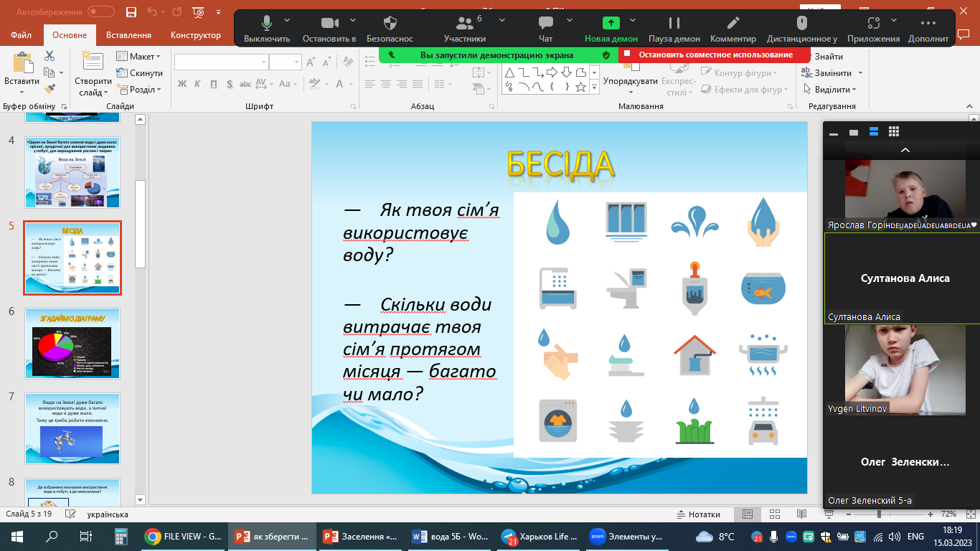This screenshot has height=551, width=980.
Task: Select slide 4 thumbnail
Action: [x=72, y=172]
